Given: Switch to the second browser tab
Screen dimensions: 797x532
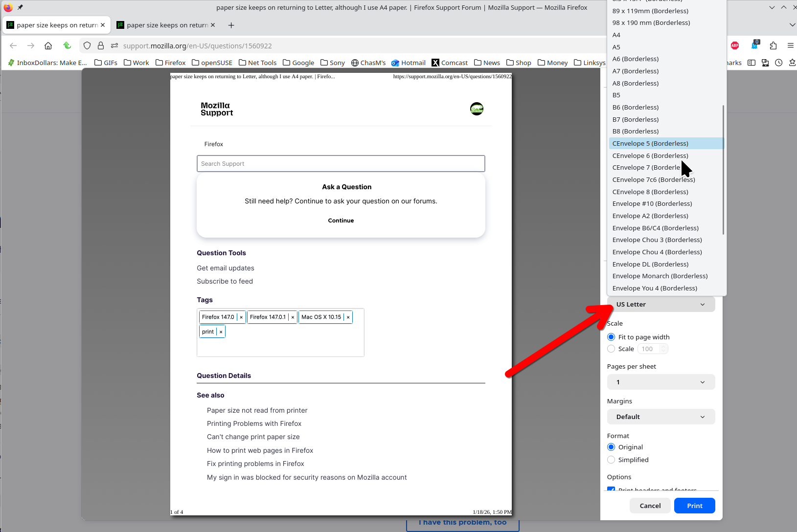Looking at the screenshot, I should [x=166, y=25].
